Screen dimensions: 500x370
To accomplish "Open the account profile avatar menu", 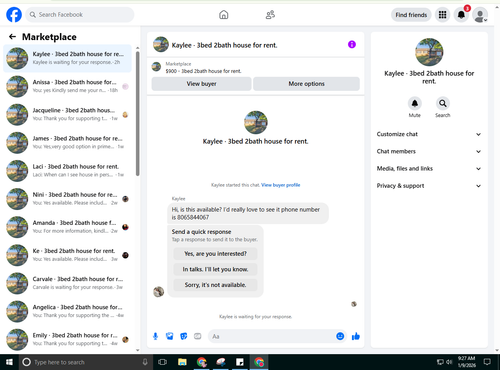I will (480, 15).
